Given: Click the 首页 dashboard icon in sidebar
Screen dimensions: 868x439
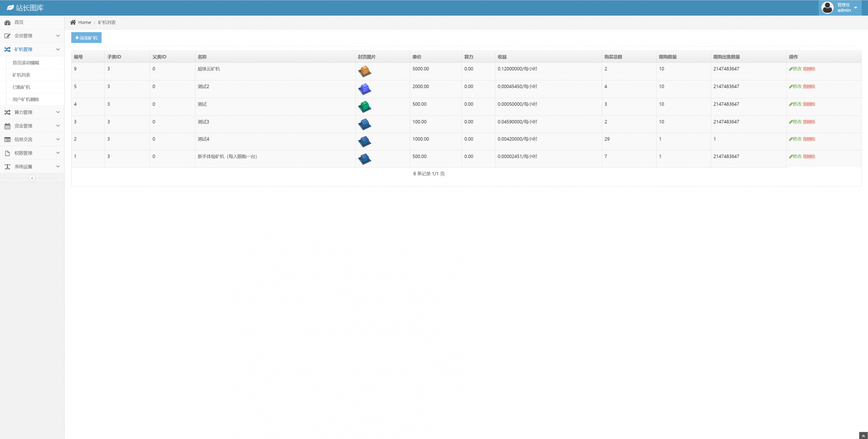Looking at the screenshot, I should 8,23.
